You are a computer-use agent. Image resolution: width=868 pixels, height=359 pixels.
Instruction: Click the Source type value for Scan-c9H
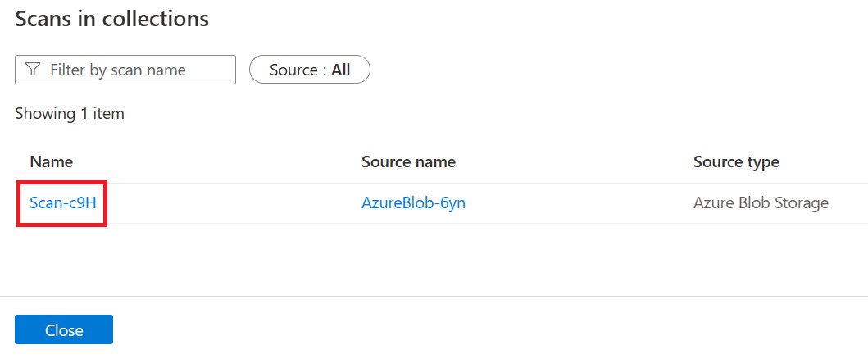(x=761, y=202)
